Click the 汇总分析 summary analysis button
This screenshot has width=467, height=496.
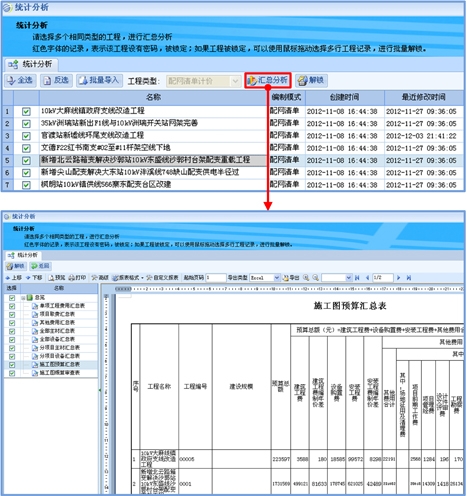(x=268, y=80)
